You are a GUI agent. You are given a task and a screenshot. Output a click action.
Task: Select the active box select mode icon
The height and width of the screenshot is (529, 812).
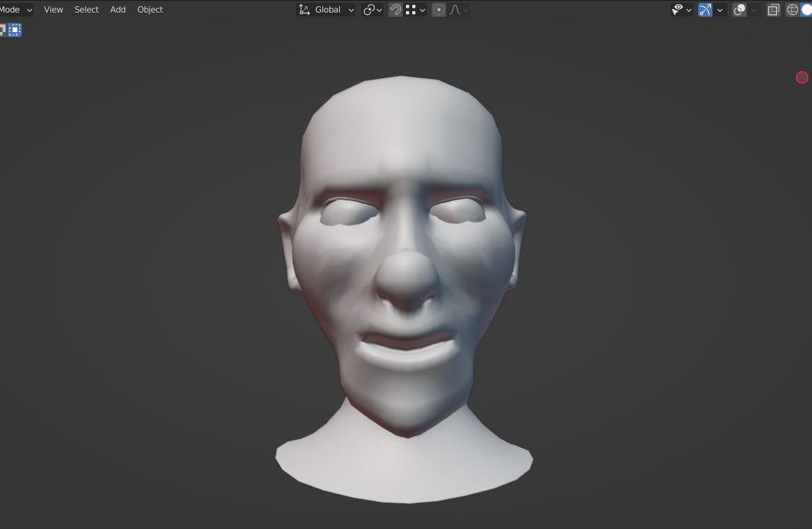[x=15, y=29]
